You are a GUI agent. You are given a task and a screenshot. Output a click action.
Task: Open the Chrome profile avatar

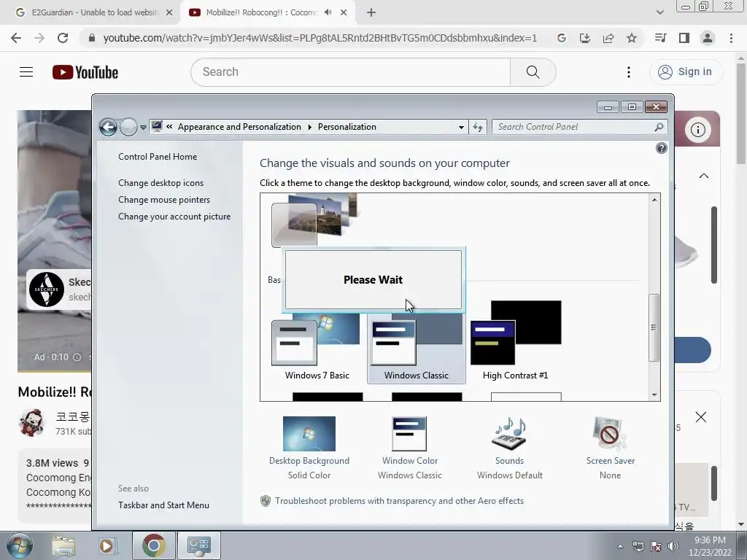tap(708, 38)
